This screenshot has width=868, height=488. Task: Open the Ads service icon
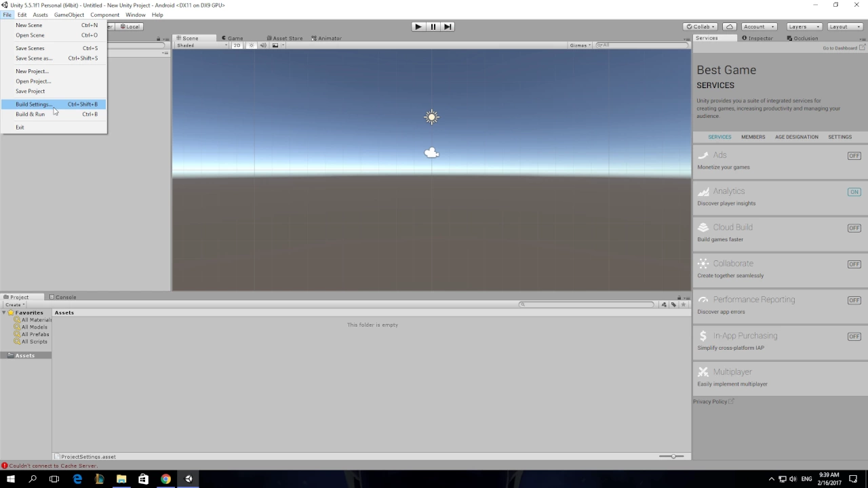point(703,155)
